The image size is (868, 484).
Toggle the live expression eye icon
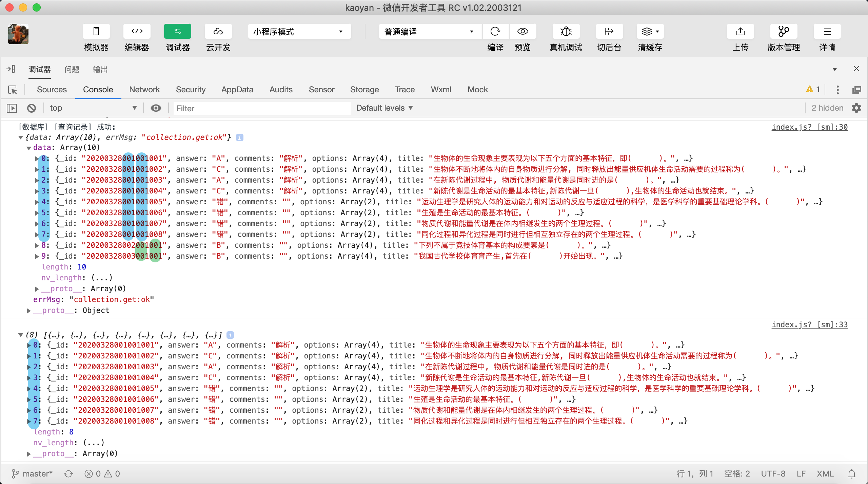click(x=156, y=108)
